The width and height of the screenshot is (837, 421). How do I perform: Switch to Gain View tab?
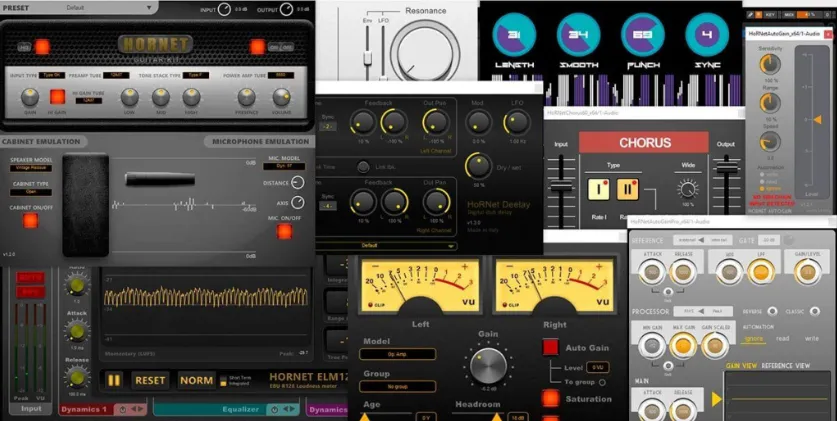click(x=741, y=366)
